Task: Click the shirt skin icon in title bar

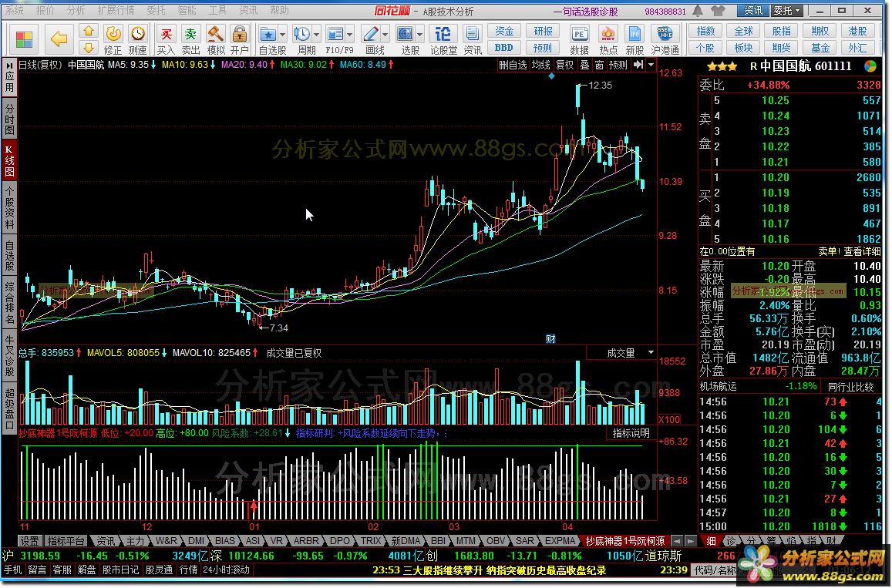Action: pos(718,10)
